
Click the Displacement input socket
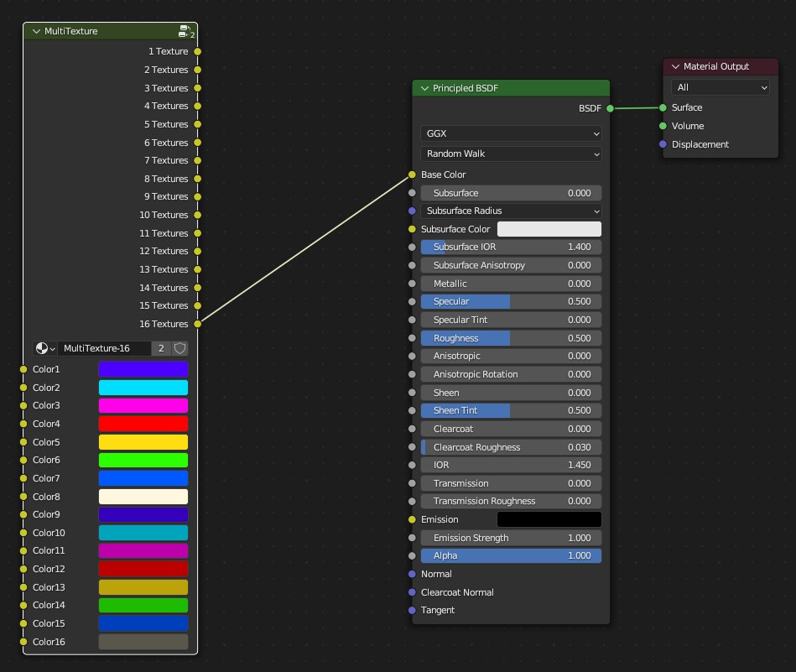coord(663,144)
